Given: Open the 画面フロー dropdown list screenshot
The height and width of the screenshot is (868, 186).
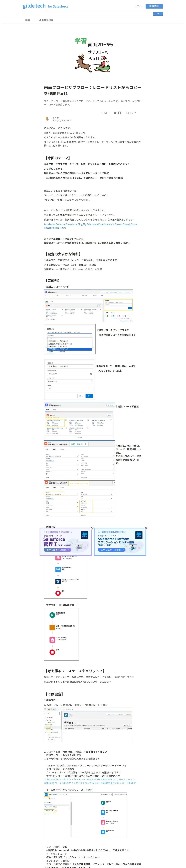Looking at the screenshot, I should pyautogui.click(x=70, y=339).
